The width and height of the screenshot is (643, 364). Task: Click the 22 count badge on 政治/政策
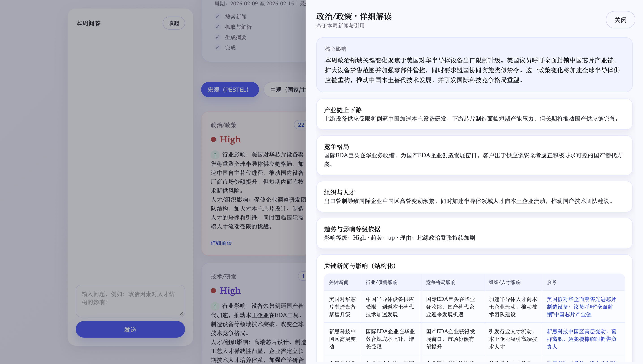[x=301, y=124]
